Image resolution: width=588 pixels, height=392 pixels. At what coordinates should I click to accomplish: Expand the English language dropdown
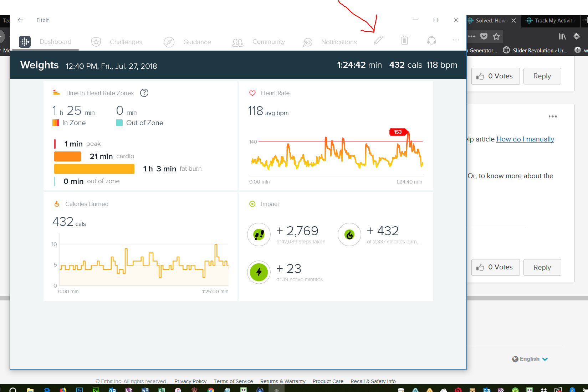[x=530, y=359]
